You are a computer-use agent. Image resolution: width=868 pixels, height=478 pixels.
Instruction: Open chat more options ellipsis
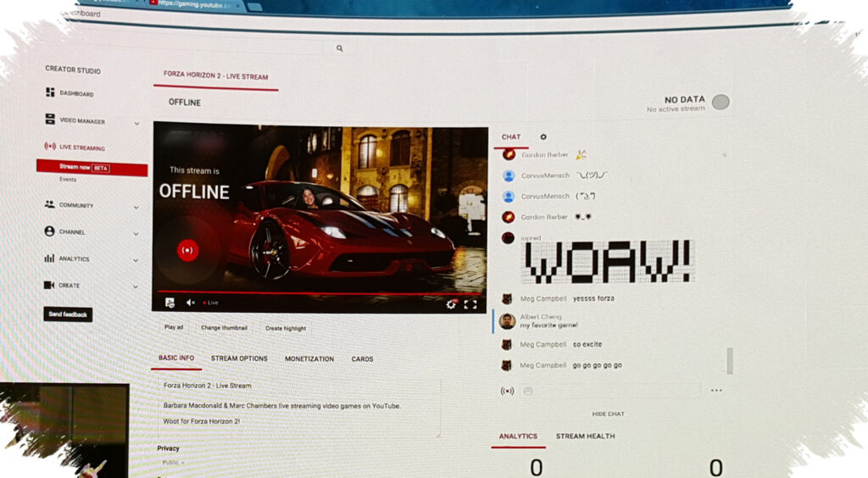[716, 390]
